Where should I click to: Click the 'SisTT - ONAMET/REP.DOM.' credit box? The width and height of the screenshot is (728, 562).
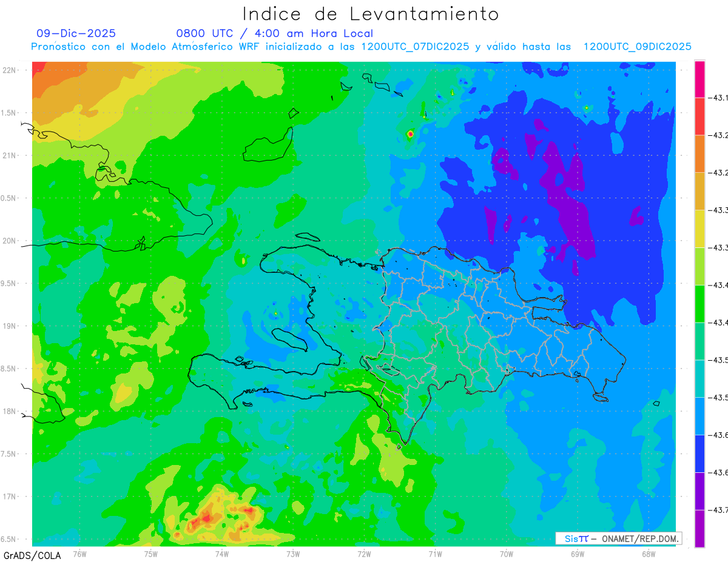(619, 538)
